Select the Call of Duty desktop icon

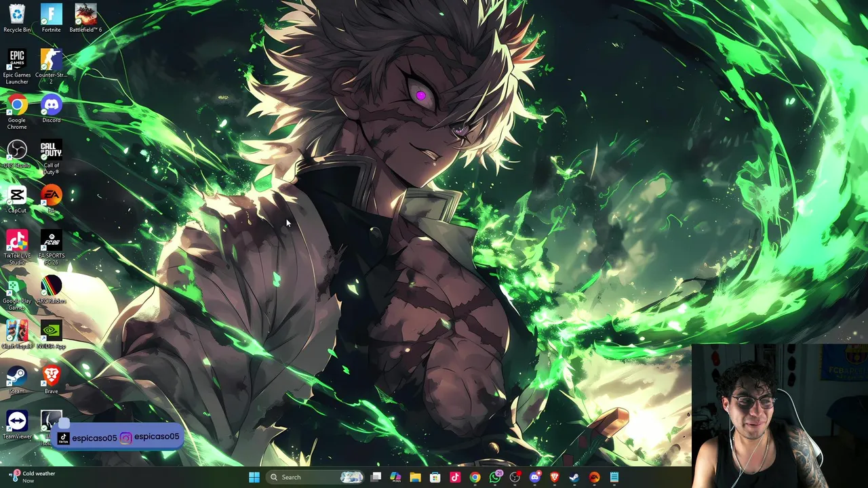(x=51, y=157)
